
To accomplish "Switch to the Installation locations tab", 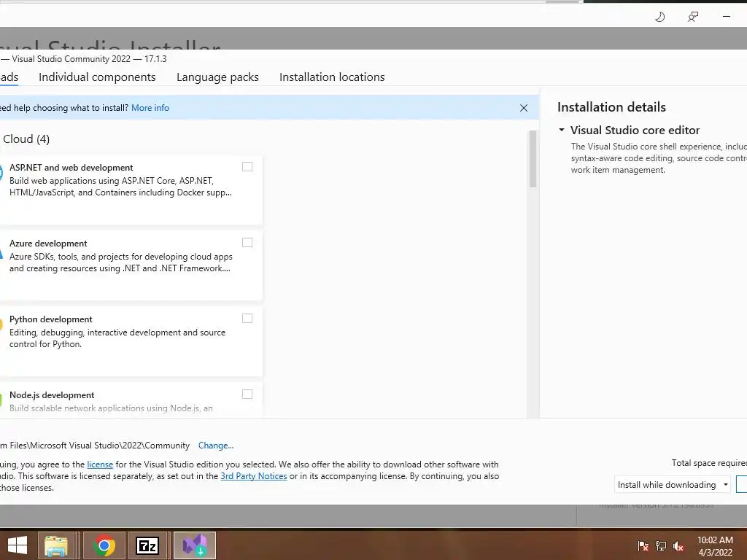I will (332, 77).
